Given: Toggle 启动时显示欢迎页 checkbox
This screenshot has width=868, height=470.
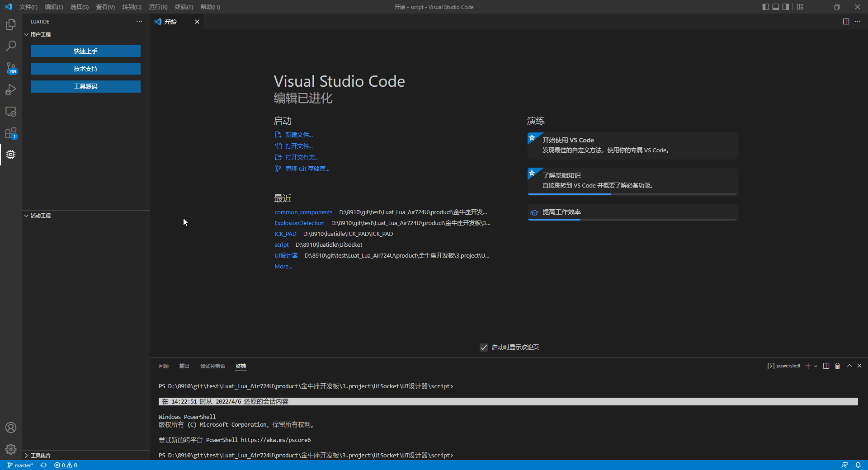Looking at the screenshot, I should tap(484, 347).
